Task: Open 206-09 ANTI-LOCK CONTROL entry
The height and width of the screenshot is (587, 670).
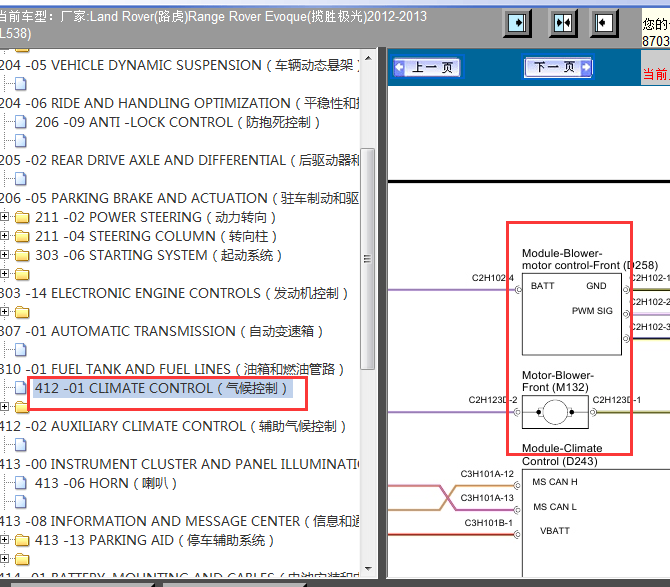Action: [177, 123]
